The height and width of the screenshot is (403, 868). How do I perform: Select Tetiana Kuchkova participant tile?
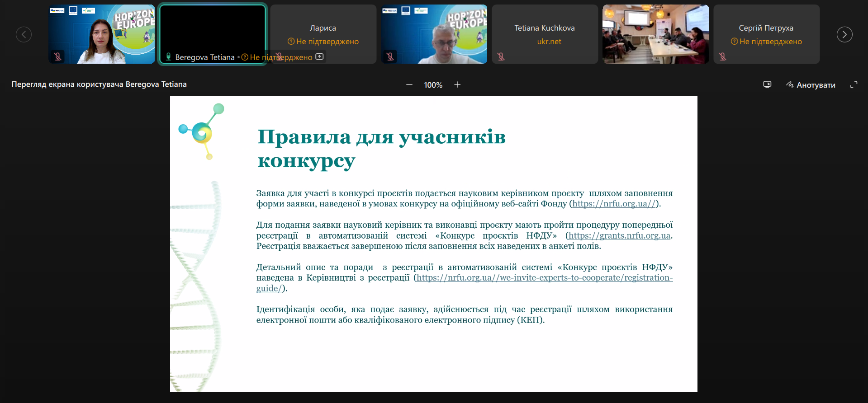tap(545, 34)
